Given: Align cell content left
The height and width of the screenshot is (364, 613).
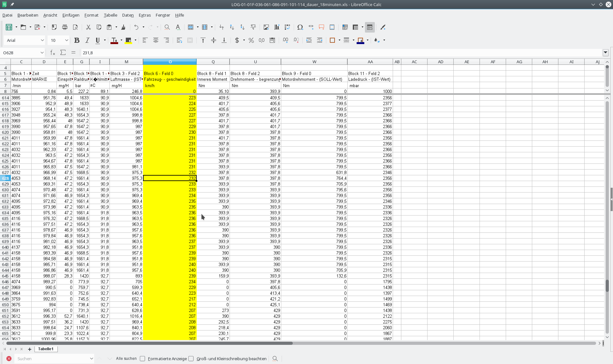Looking at the screenshot, I should click(145, 40).
